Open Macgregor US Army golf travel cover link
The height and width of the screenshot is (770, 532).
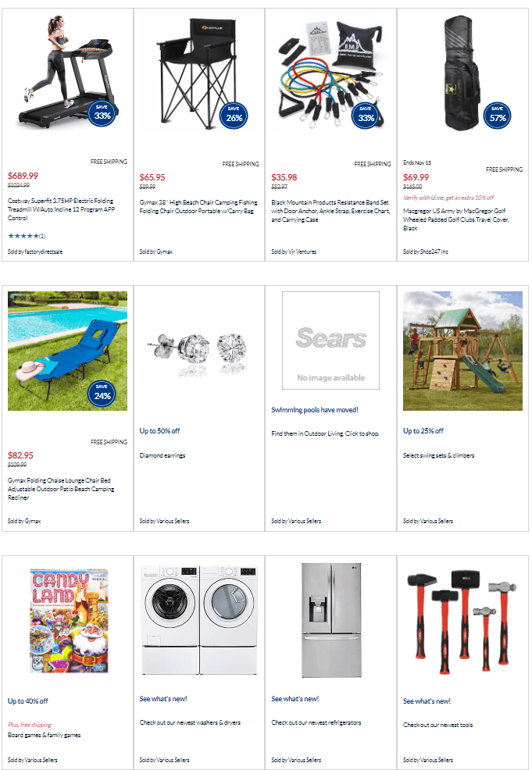click(456, 219)
